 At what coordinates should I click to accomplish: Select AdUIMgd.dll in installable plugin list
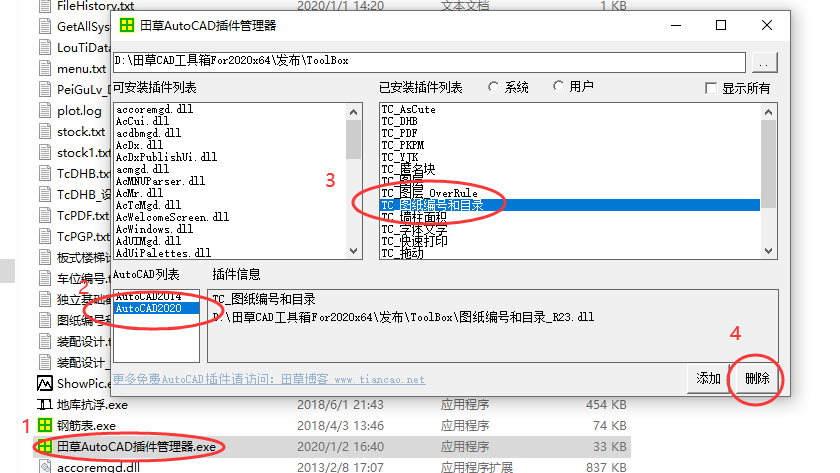coord(148,241)
